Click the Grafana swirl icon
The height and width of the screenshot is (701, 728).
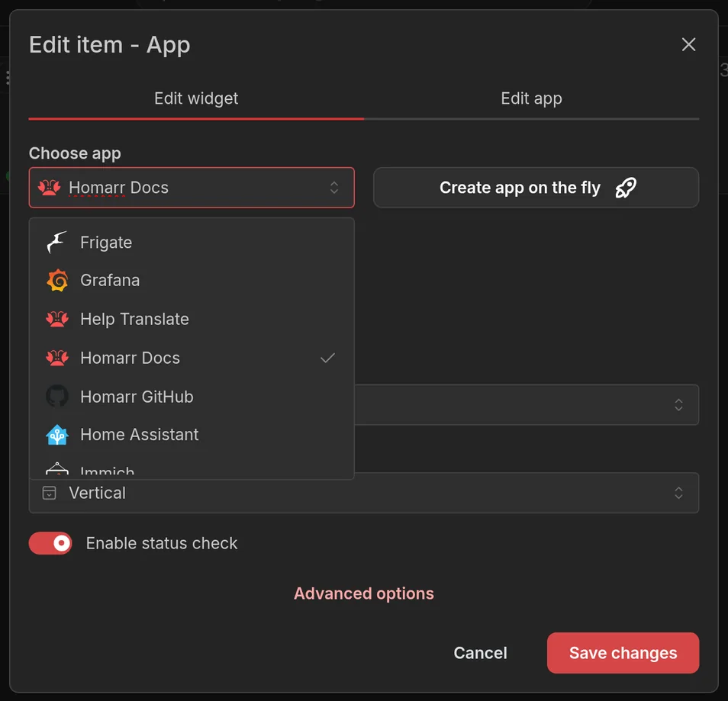tap(57, 281)
